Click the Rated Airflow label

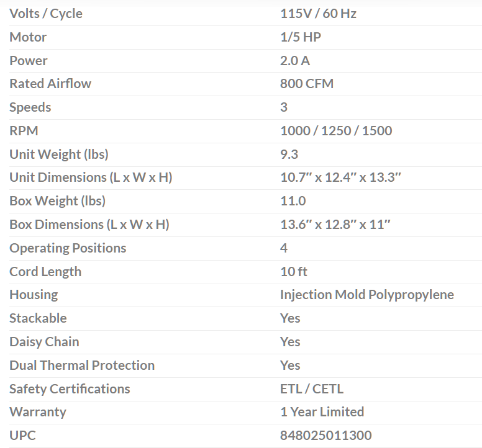coord(50,84)
